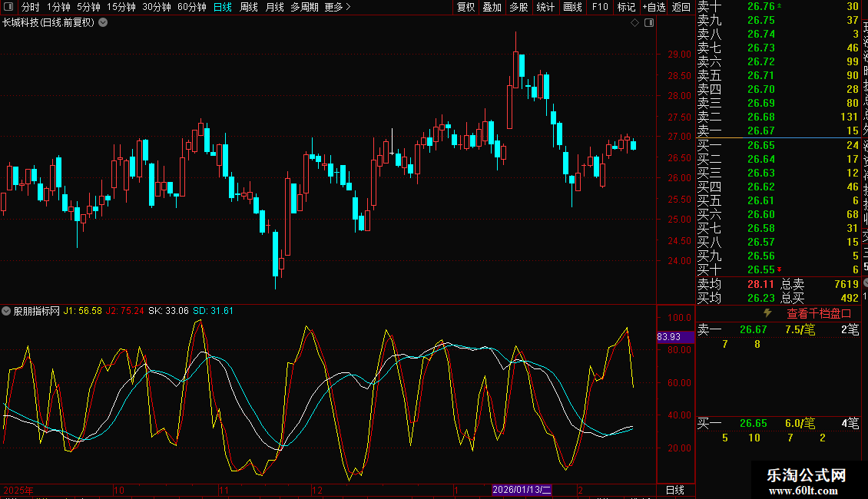
Task: Click the J1: 56.58 value
Action: [82, 311]
